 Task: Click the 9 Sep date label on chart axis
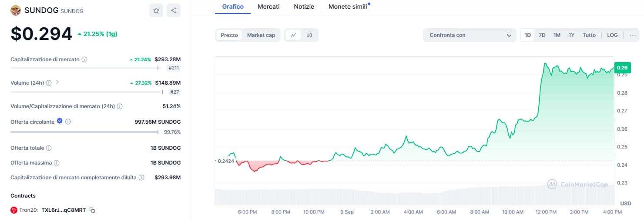pyautogui.click(x=347, y=212)
